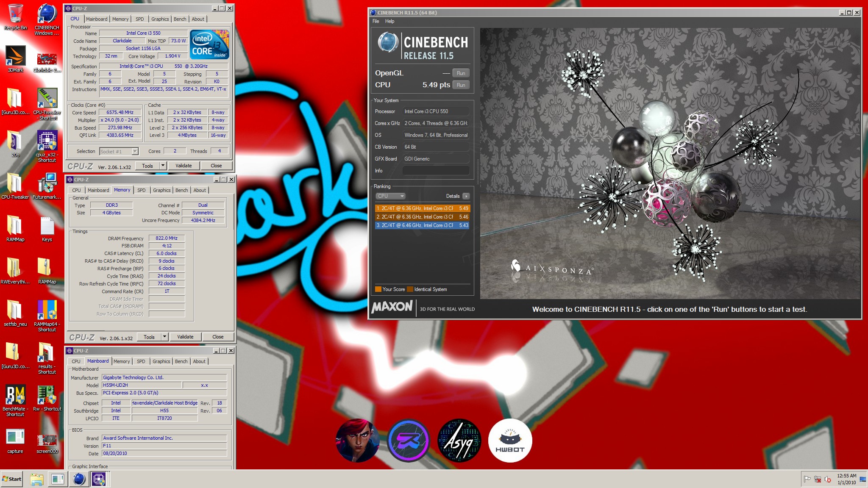Launch the cpuz_x32 Shortcut icon

point(47,146)
